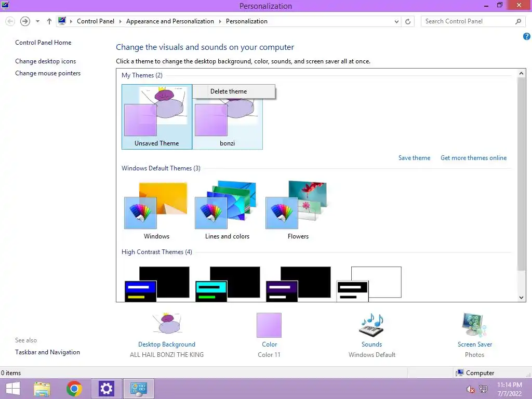
Task: Select High Contrast White theme
Action: click(x=369, y=284)
